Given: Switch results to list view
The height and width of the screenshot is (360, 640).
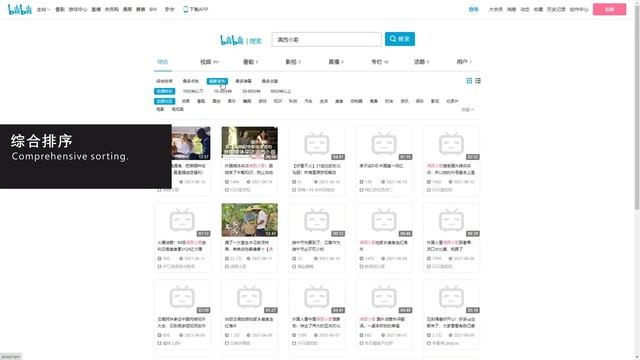Looking at the screenshot, I should 478,81.
